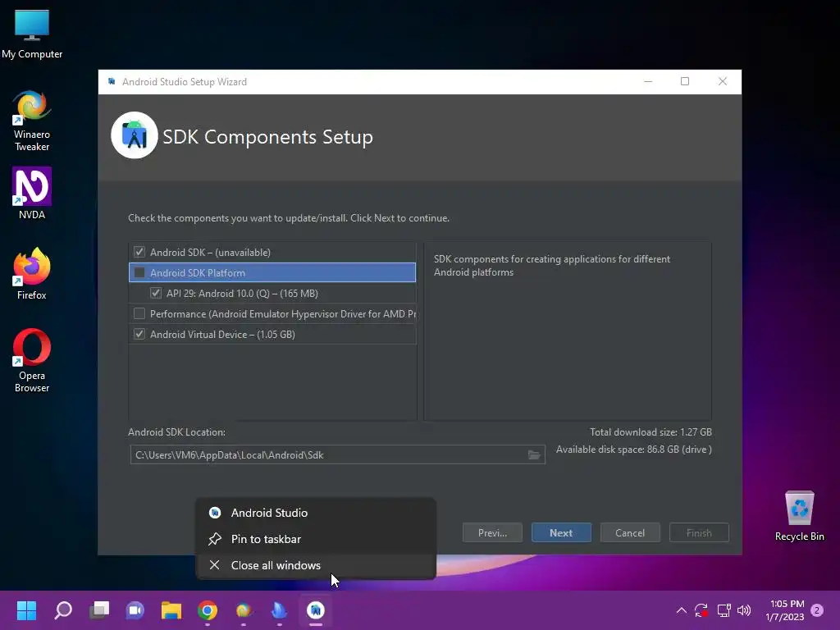This screenshot has height=630, width=840.
Task: Open Recycle Bin on desktop
Action: [799, 516]
